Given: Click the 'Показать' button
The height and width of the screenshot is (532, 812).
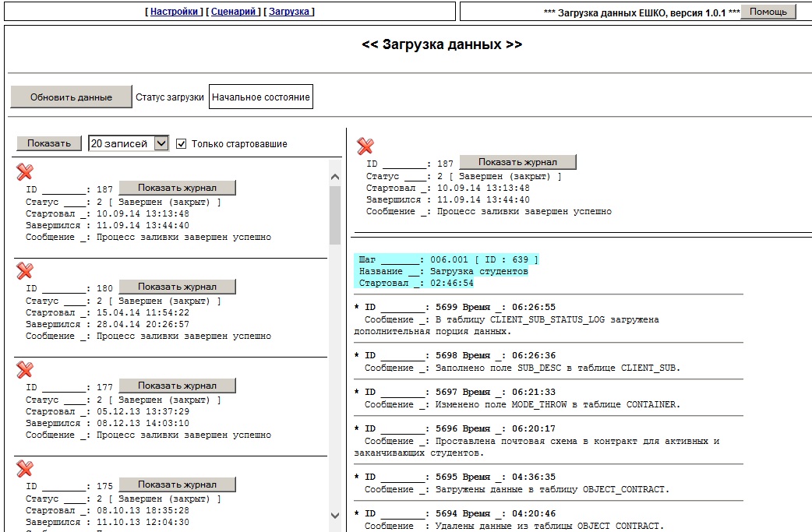Looking at the screenshot, I should (x=48, y=143).
